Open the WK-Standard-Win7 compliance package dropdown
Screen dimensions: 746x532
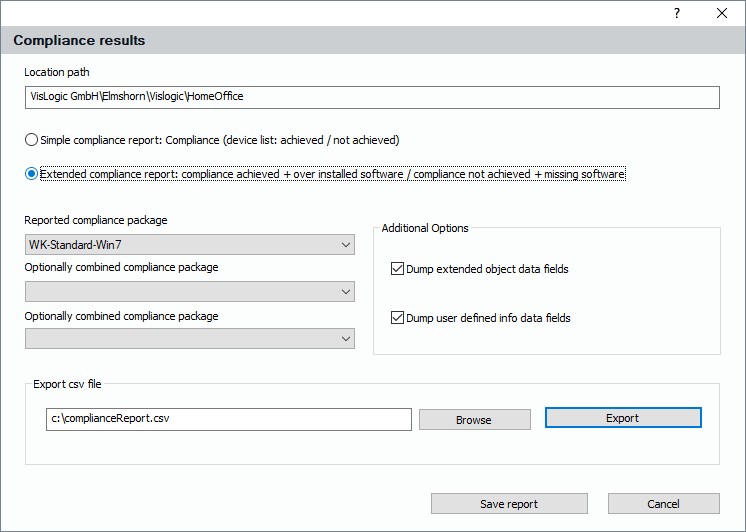[190, 245]
